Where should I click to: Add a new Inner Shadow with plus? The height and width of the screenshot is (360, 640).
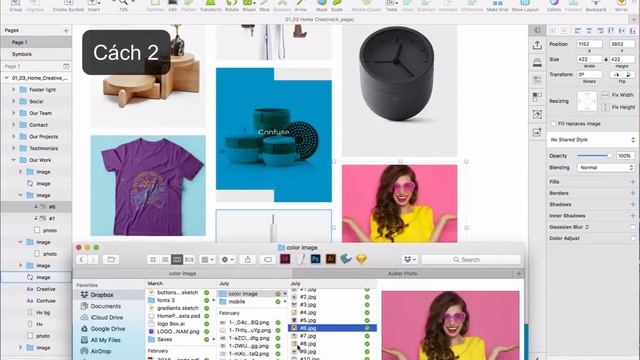633,216
